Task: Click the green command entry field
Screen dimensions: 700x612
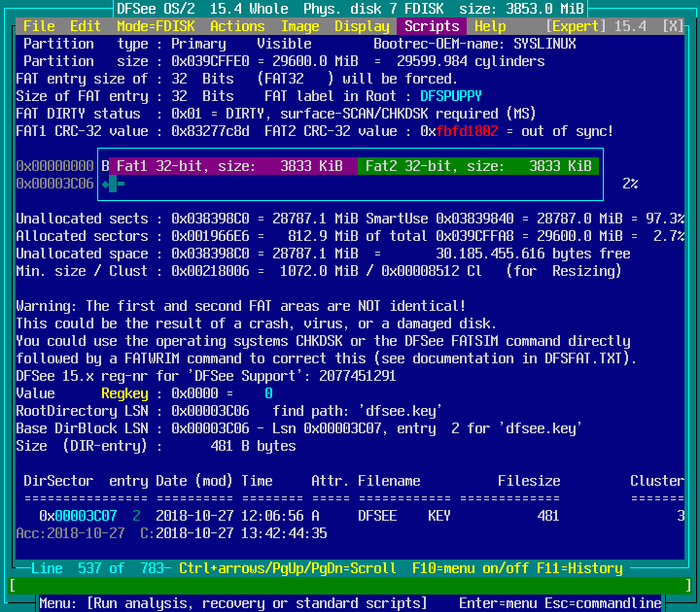Action: click(350, 586)
